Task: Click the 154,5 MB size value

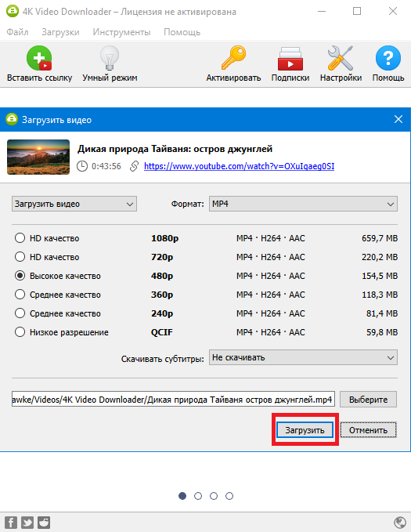Action: coord(380,276)
